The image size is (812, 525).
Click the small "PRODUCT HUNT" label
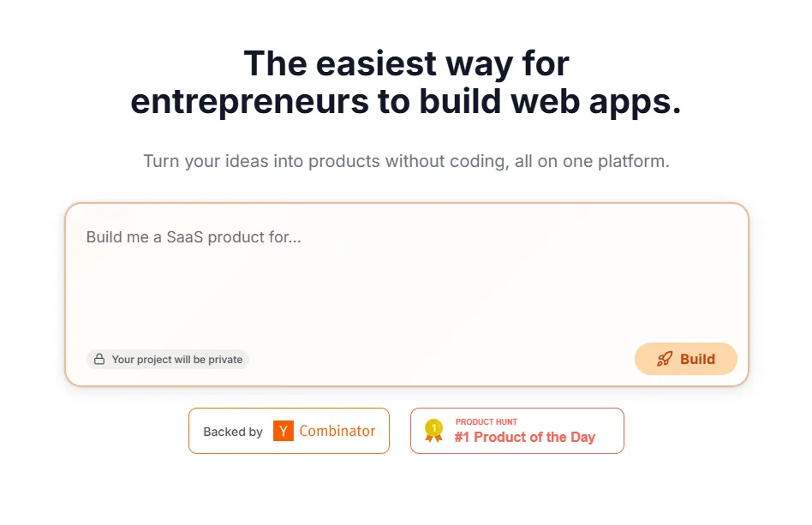pos(486,422)
